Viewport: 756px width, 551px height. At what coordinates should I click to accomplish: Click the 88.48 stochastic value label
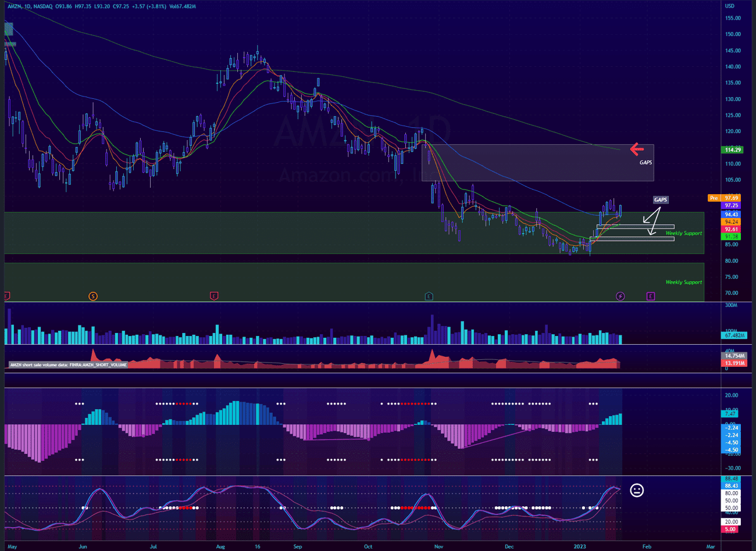pyautogui.click(x=732, y=479)
